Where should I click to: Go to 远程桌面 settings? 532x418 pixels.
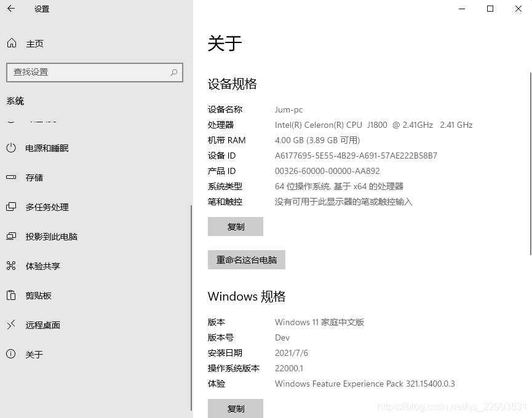pyautogui.click(x=43, y=325)
